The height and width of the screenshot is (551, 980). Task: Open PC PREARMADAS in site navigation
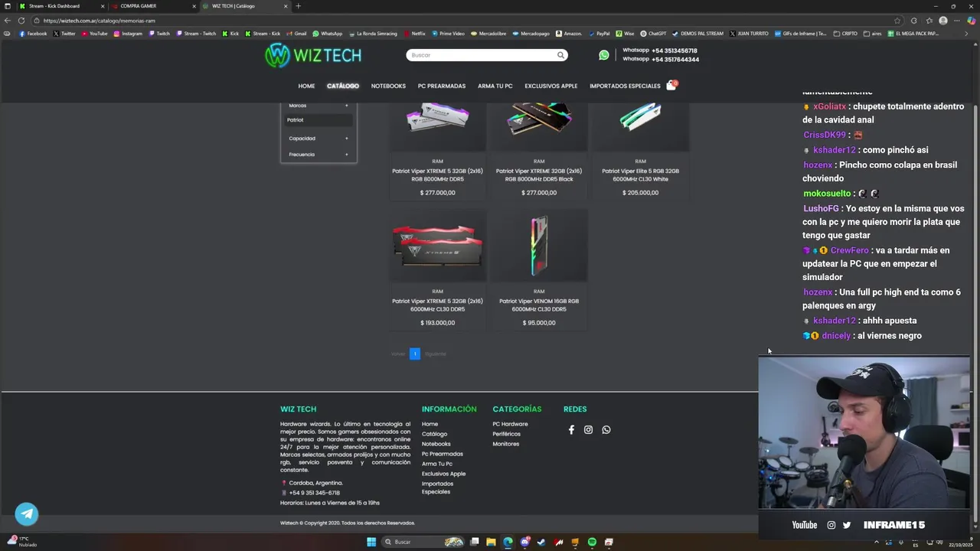(x=442, y=86)
